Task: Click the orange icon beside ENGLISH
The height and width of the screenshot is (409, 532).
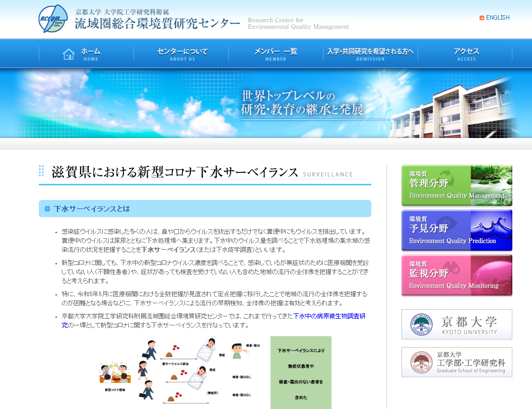Action: pyautogui.click(x=482, y=18)
